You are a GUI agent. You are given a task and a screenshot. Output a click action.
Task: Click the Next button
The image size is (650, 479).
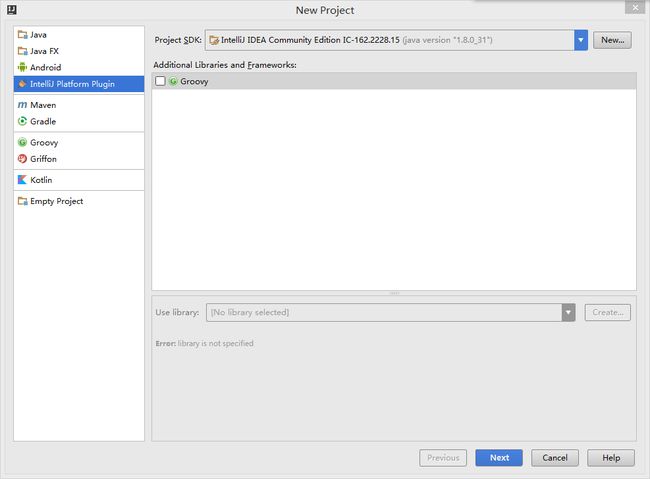pos(499,458)
